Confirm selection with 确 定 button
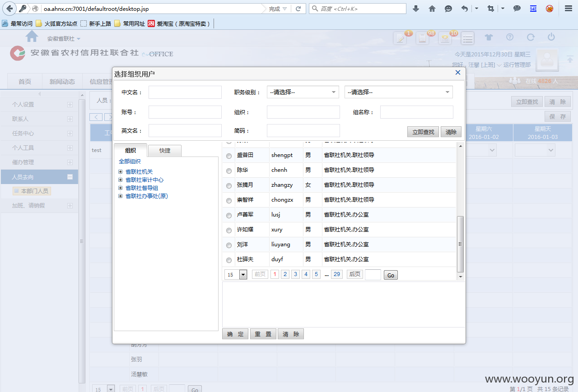 [235, 334]
